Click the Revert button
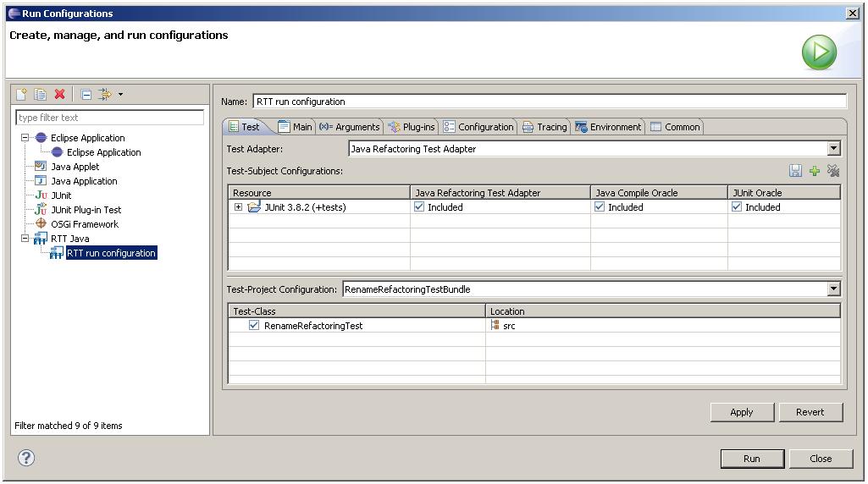The height and width of the screenshot is (484, 868). click(x=810, y=412)
